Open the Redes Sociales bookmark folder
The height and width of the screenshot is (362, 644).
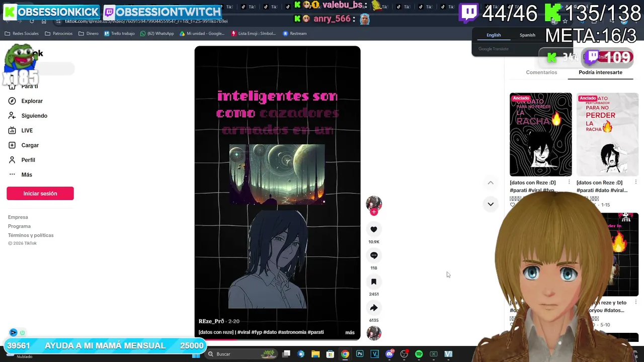point(22,34)
